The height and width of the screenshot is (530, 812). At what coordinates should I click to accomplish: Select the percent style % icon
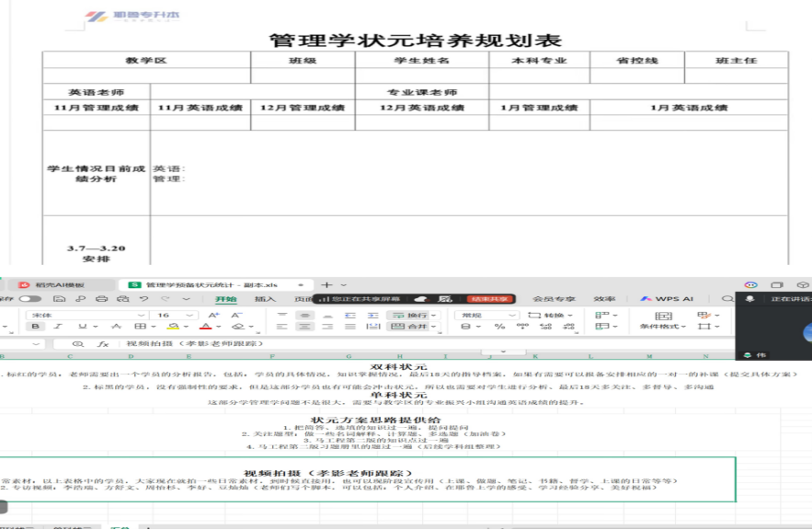[x=498, y=328]
